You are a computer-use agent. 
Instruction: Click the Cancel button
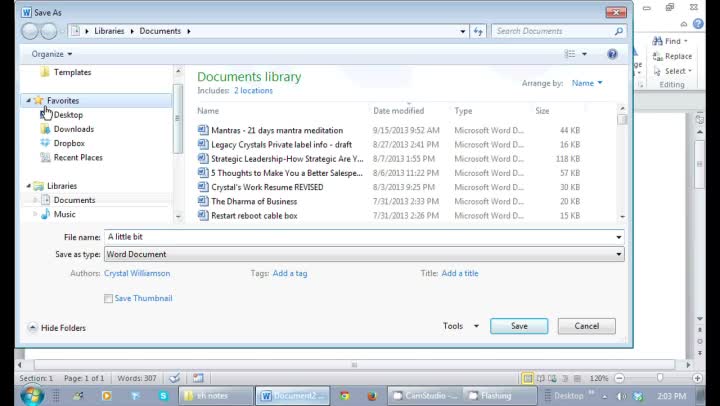(x=586, y=326)
